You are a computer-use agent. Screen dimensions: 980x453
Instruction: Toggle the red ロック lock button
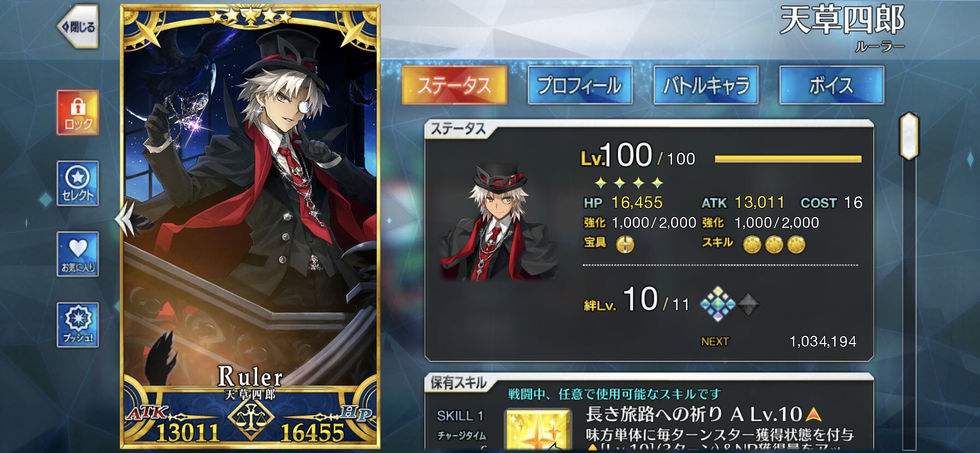(x=78, y=112)
